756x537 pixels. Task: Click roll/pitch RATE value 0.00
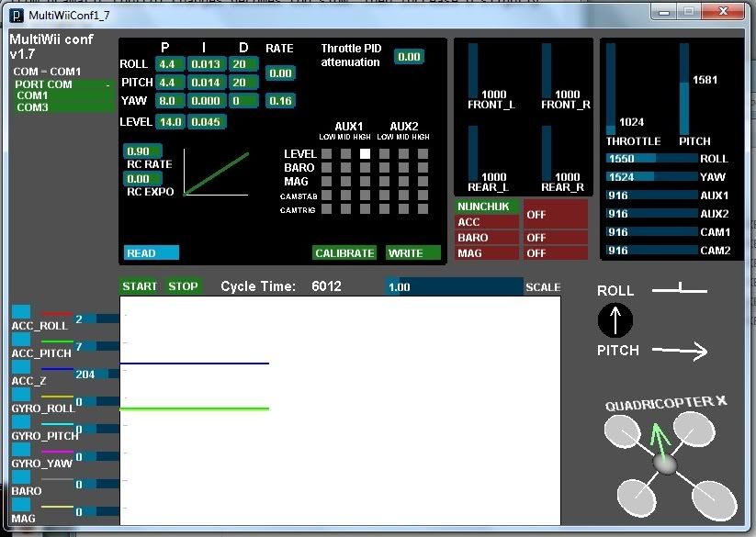coord(280,73)
